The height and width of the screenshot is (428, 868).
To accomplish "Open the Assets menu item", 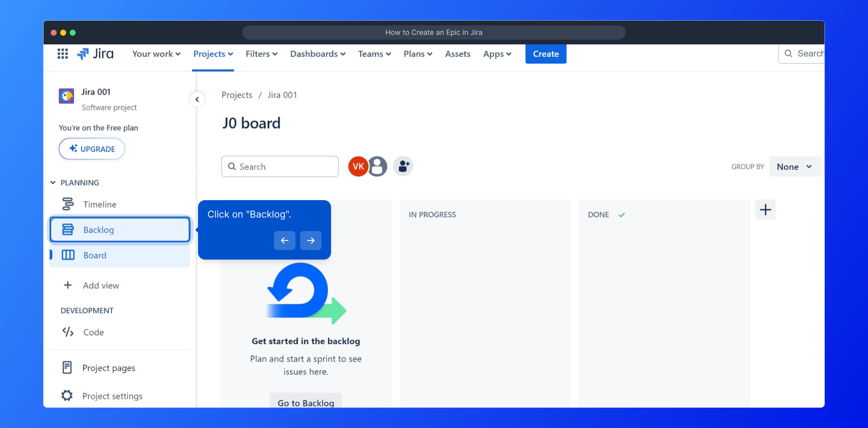I will 457,54.
